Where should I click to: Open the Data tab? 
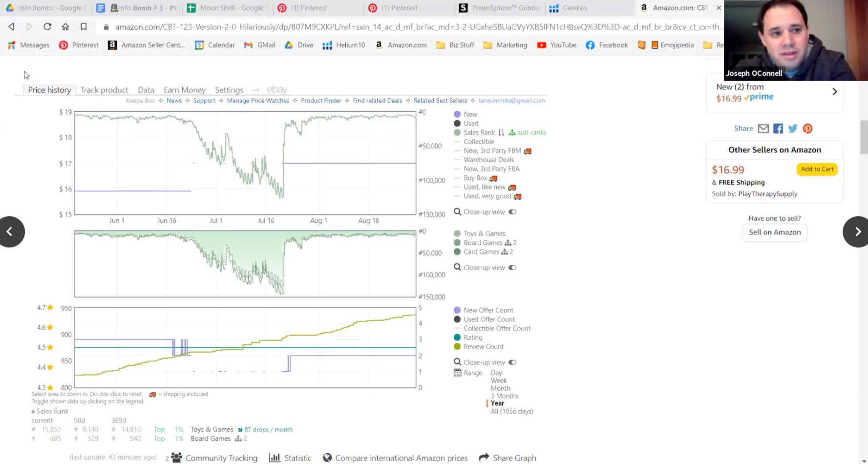coord(146,90)
